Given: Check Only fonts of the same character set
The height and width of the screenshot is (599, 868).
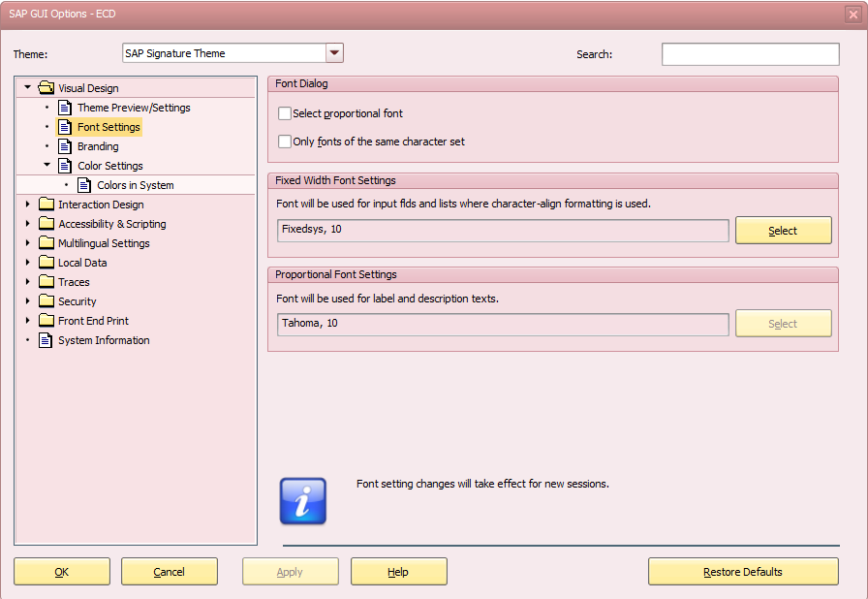Looking at the screenshot, I should coord(285,142).
